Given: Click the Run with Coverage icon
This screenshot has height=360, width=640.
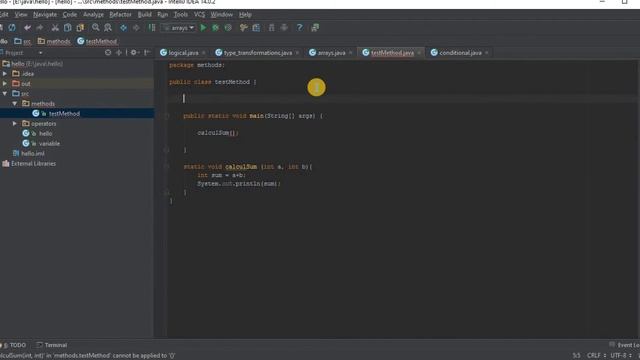Looking at the screenshot, I should (x=228, y=28).
